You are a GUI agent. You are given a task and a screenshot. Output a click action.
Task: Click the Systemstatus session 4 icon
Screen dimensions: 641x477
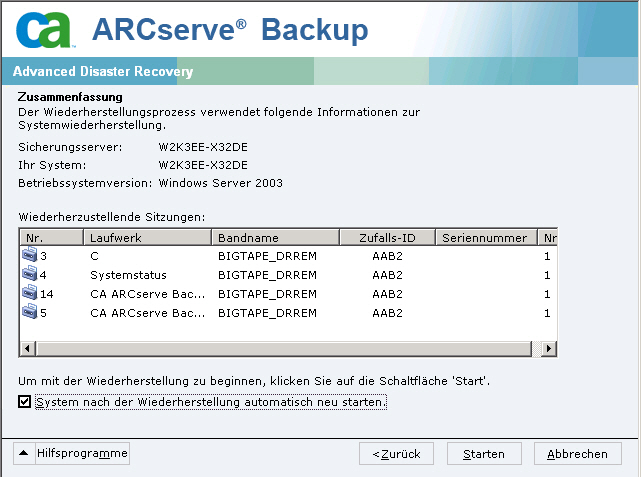coord(29,275)
